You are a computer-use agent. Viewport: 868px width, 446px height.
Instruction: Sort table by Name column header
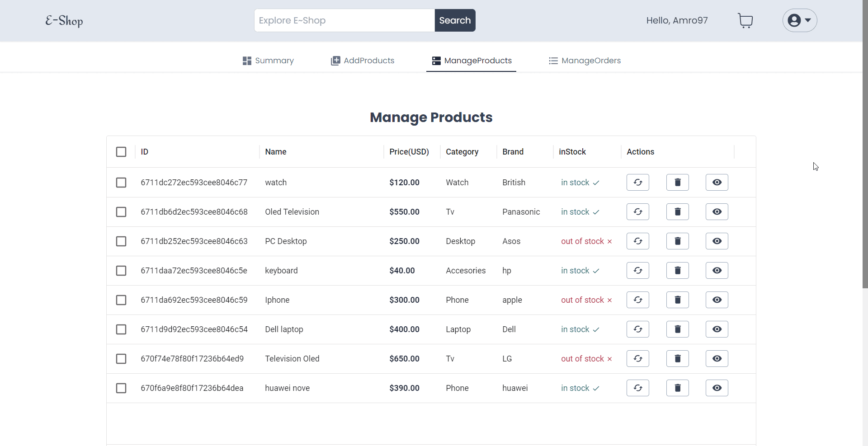tap(275, 152)
